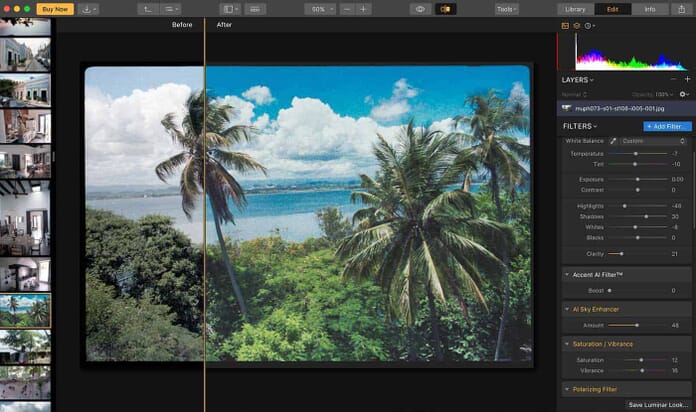696x412 pixels.
Task: Click the Tint slider handle
Action: (x=635, y=164)
